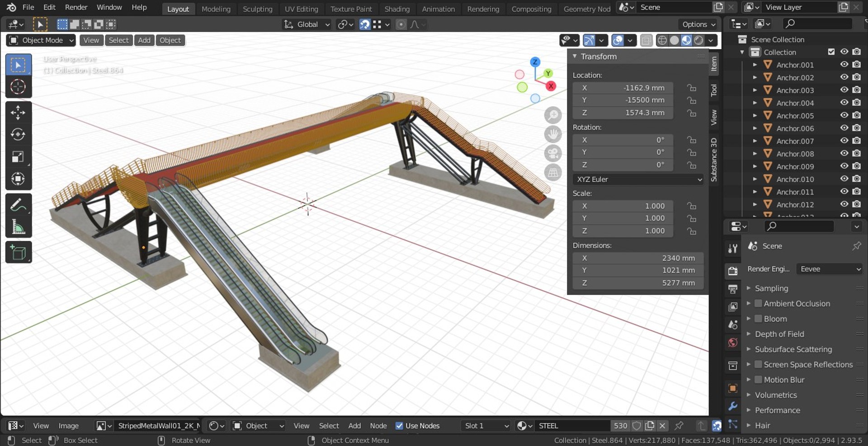This screenshot has height=446, width=868.
Task: Click Location X value field
Action: click(623, 88)
